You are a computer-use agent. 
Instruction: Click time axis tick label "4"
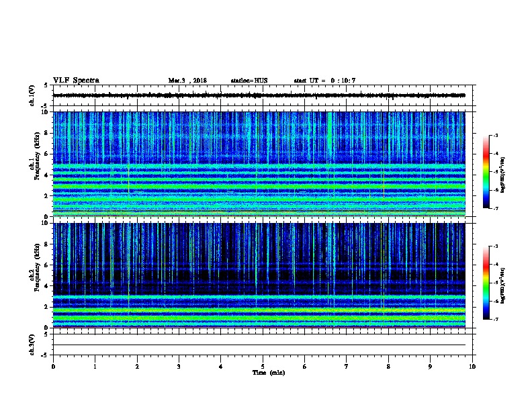(x=221, y=367)
